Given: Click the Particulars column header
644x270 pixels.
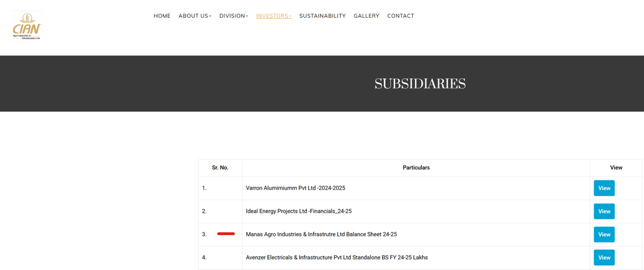Looking at the screenshot, I should click(x=416, y=168).
